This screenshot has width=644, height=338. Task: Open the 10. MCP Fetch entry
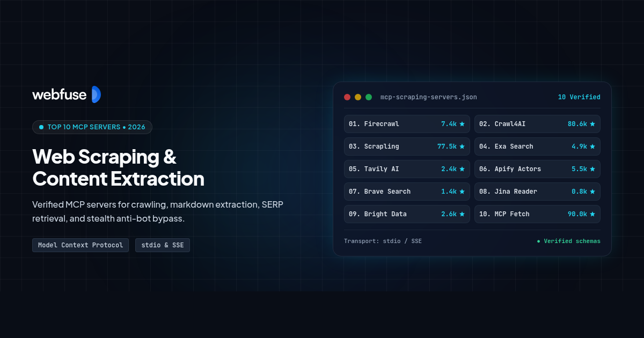(537, 214)
